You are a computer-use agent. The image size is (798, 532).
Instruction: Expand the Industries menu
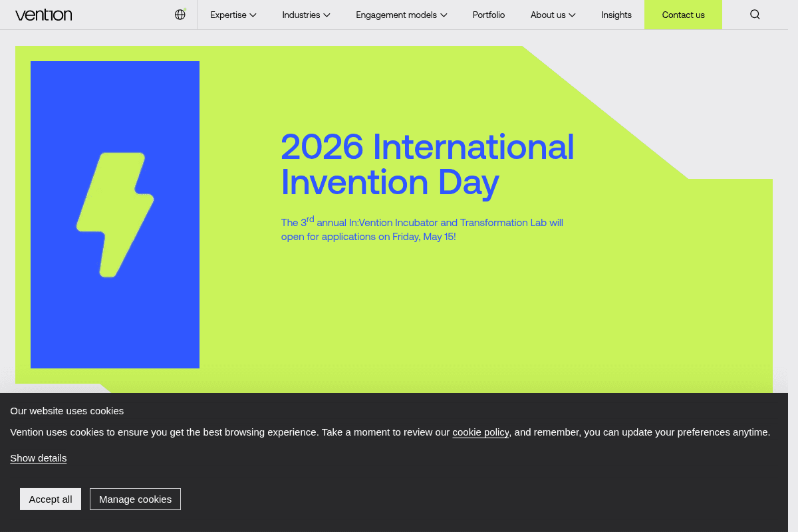(306, 15)
